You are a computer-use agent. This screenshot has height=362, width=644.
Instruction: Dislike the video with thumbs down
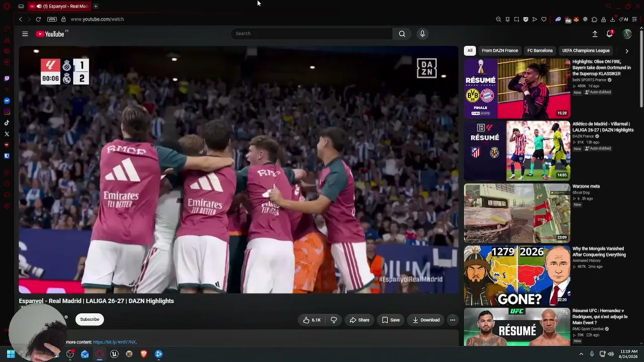pos(334,320)
